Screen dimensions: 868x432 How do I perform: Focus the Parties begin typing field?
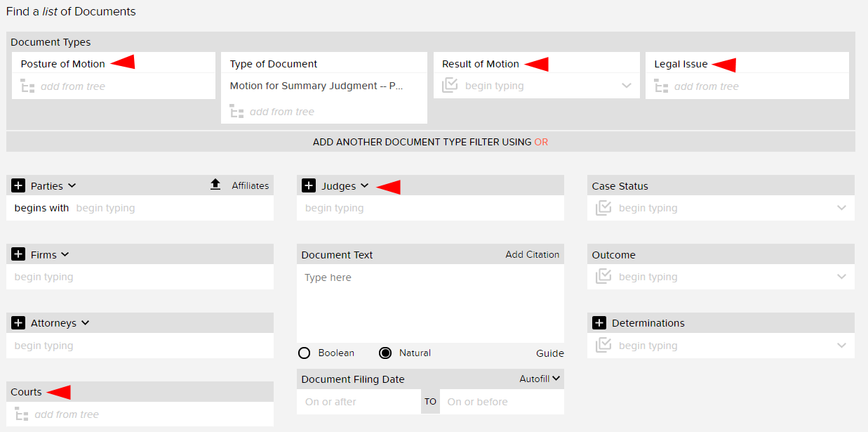click(x=172, y=208)
